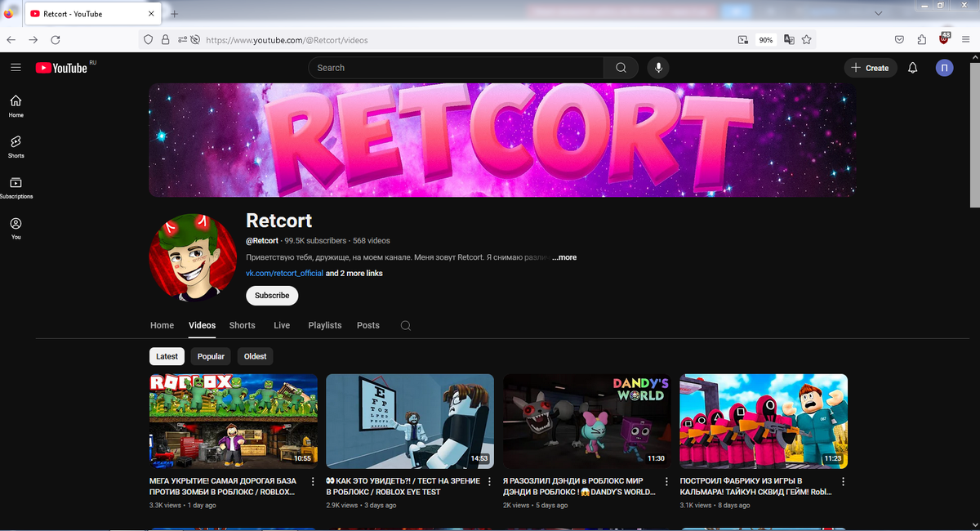The width and height of the screenshot is (980, 531).
Task: Switch to the channel Live tab
Action: coord(282,325)
